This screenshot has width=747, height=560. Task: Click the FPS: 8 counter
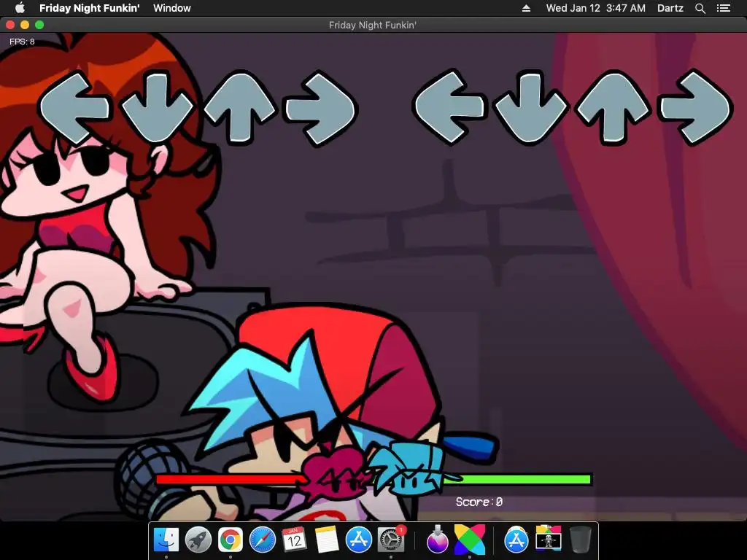[22, 42]
